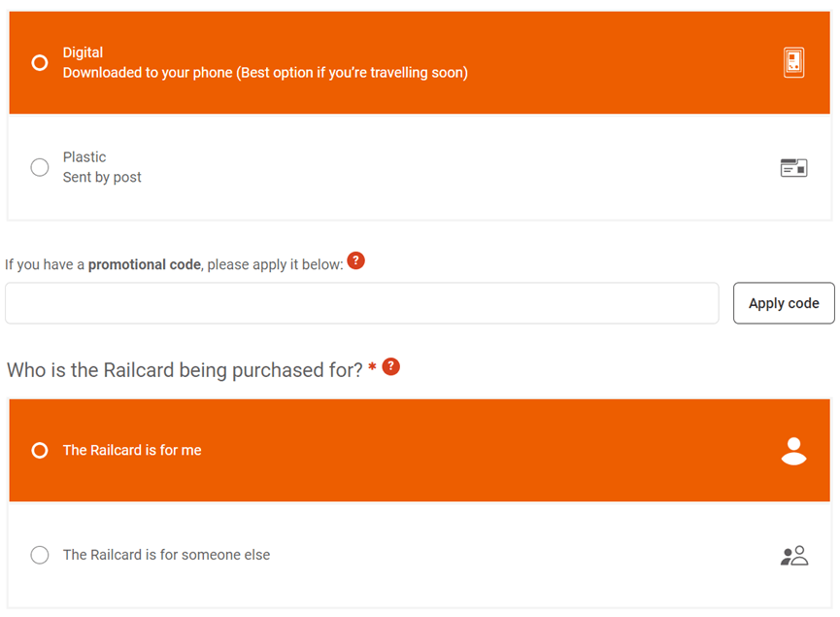Click the smartphone icon on the Digital option
Viewport: 840px width, 617px height.
pos(793,62)
